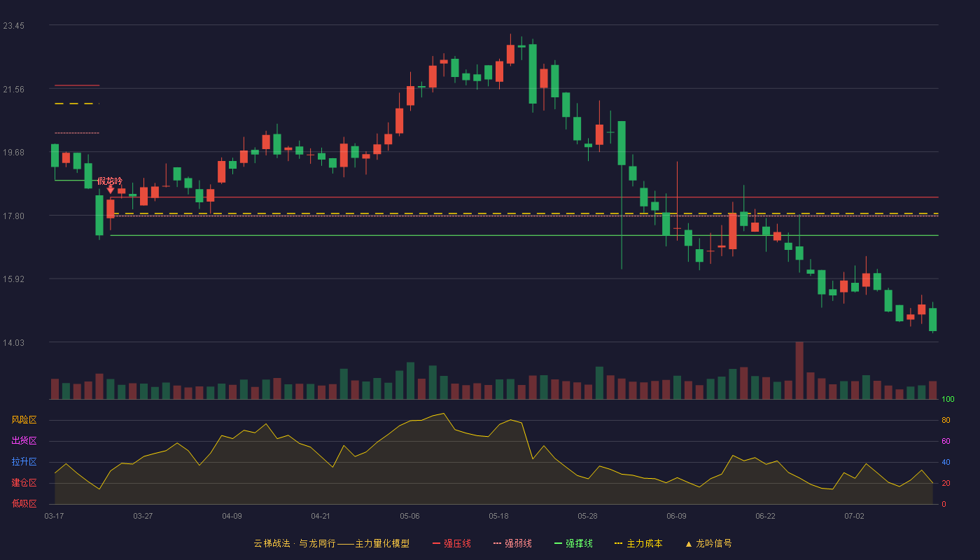Image resolution: width=980 pixels, height=560 pixels.
Task: Click the 05-18 date label
Action: 498,516
